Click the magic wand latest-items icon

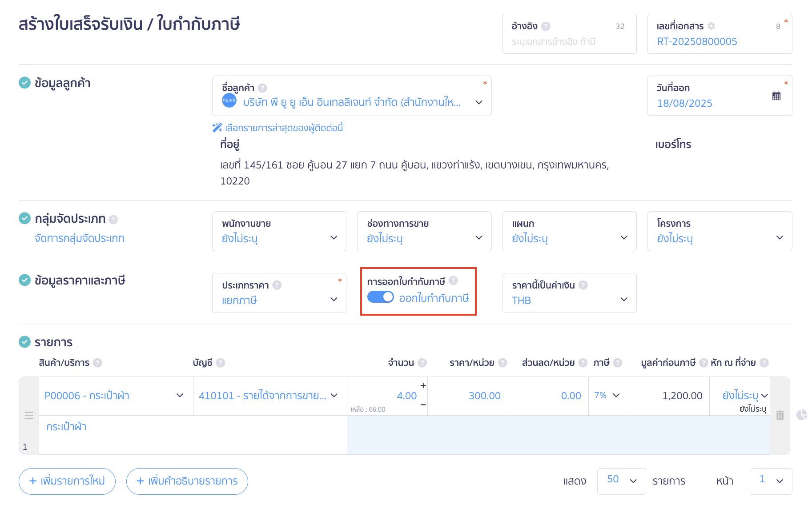point(217,128)
